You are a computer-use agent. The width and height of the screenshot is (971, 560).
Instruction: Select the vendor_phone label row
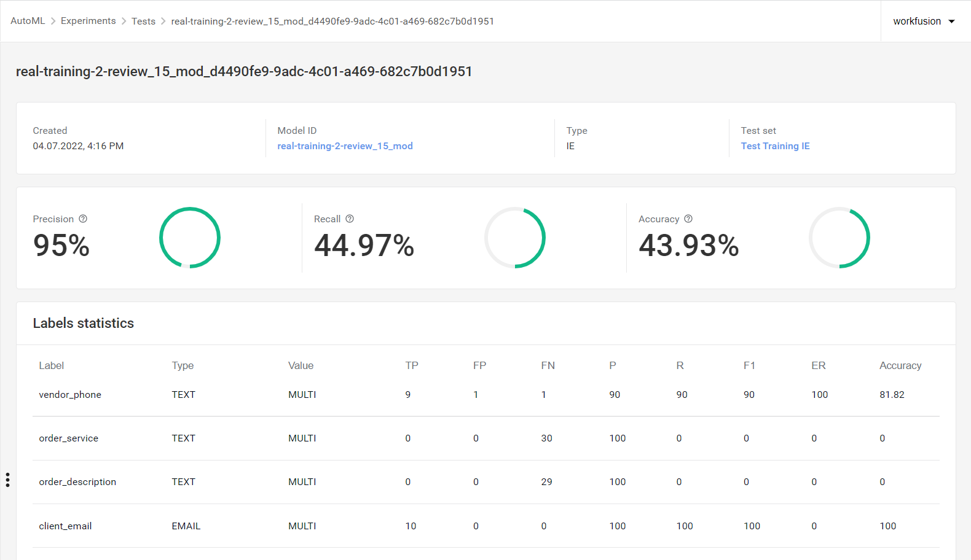pyautogui.click(x=486, y=395)
